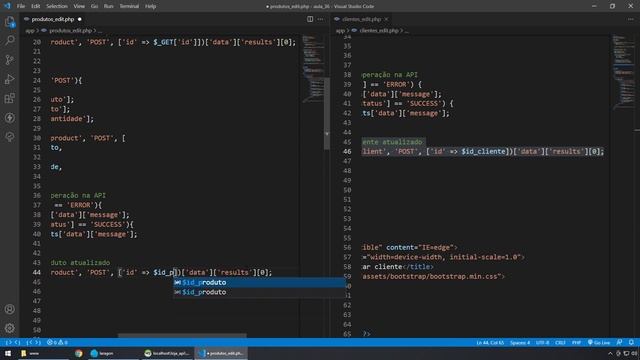Split the left editor with split icon

point(310,19)
